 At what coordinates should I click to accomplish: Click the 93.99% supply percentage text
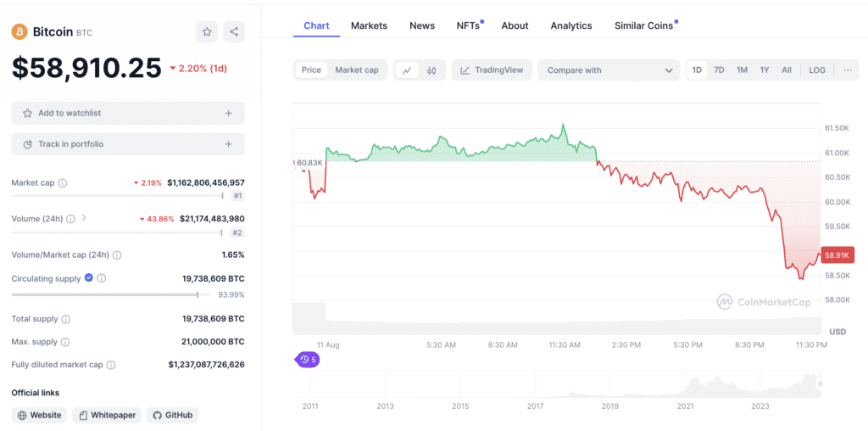[231, 294]
